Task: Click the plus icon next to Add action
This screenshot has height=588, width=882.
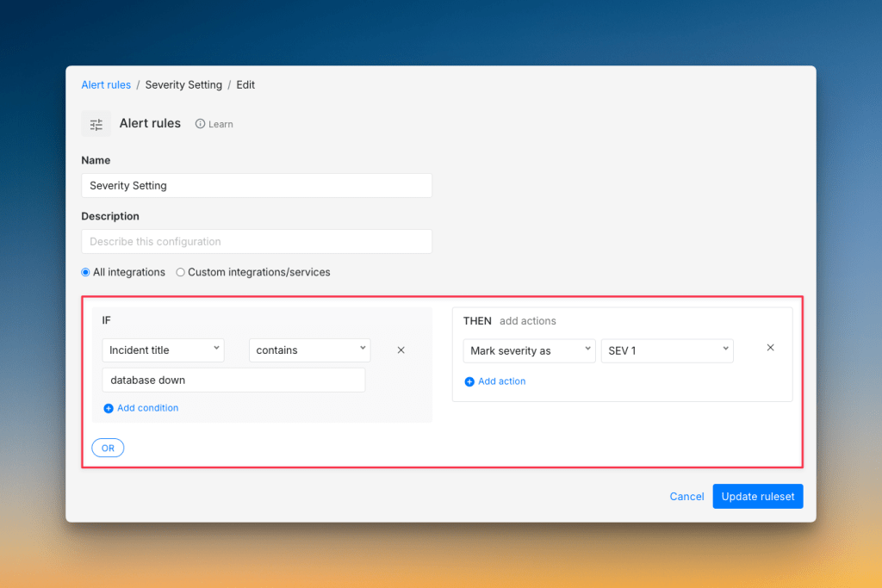Action: click(x=468, y=381)
